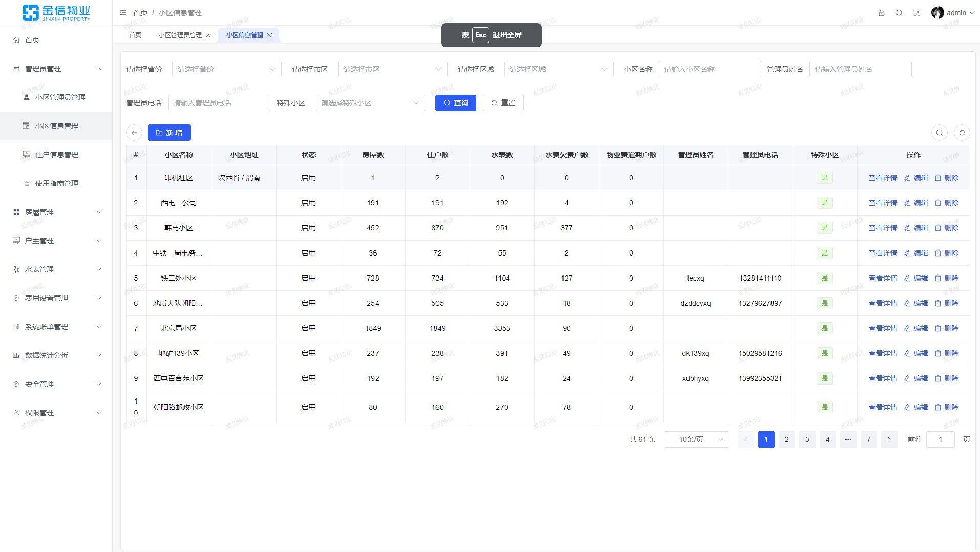The image size is (980, 552).
Task: Open 使用指南管理 in sidebar
Action: 56,183
